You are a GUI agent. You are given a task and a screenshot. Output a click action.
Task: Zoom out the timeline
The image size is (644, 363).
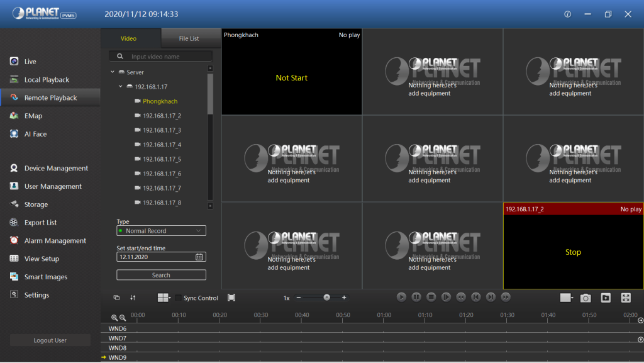(123, 318)
